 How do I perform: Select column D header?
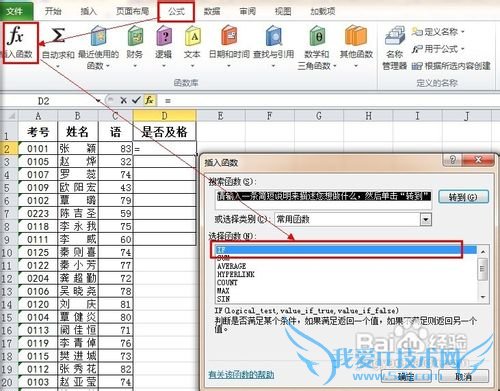pyautogui.click(x=164, y=116)
